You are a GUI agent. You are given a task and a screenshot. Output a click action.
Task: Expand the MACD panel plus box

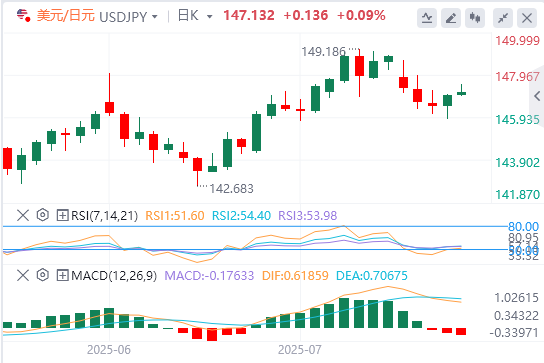coord(62,276)
